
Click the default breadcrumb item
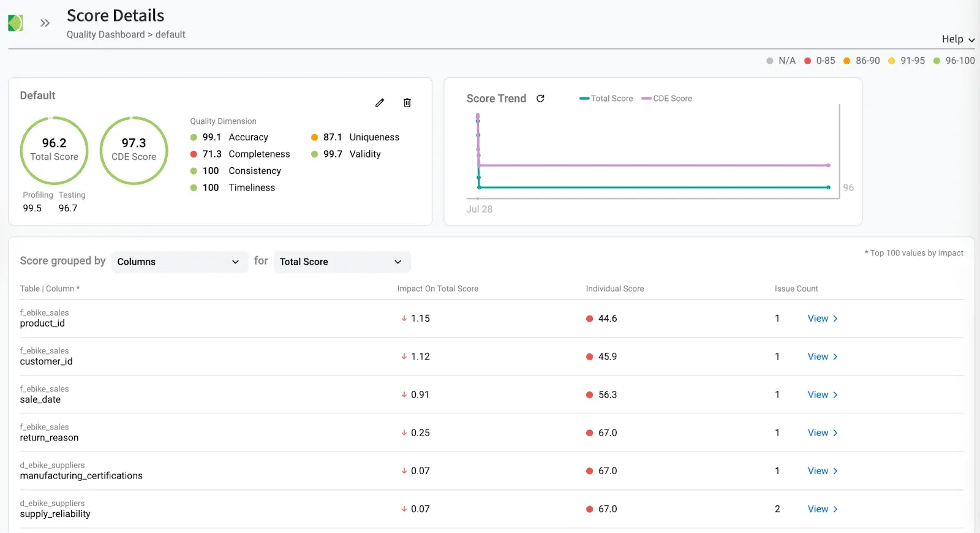tap(170, 35)
